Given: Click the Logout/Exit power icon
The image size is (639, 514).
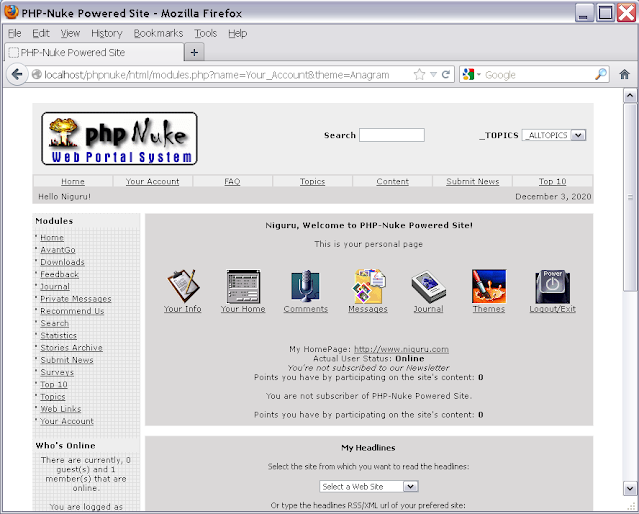Looking at the screenshot, I should pyautogui.click(x=553, y=286).
